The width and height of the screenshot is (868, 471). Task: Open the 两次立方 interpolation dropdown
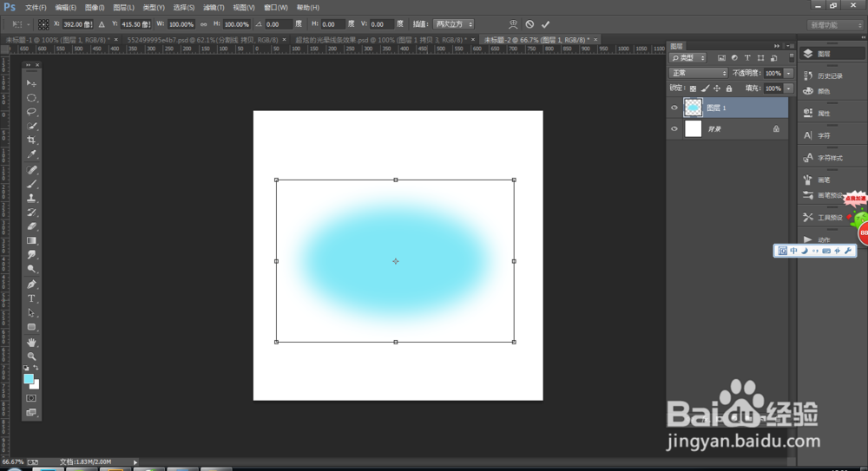click(453, 24)
